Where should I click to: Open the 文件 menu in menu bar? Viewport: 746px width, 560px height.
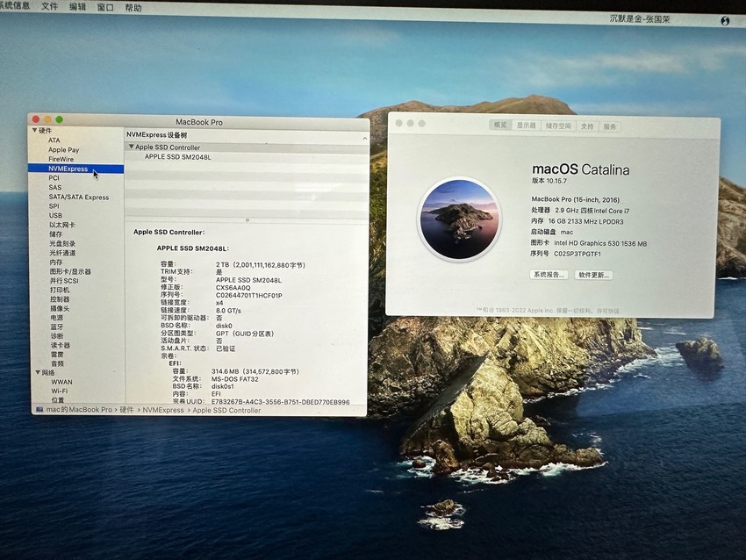tap(49, 6)
